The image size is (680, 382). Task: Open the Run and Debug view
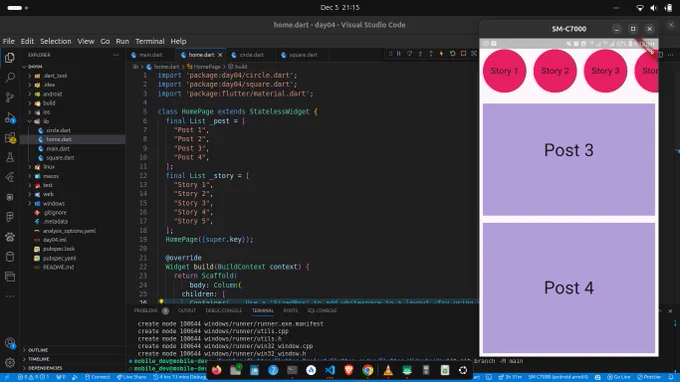click(10, 118)
